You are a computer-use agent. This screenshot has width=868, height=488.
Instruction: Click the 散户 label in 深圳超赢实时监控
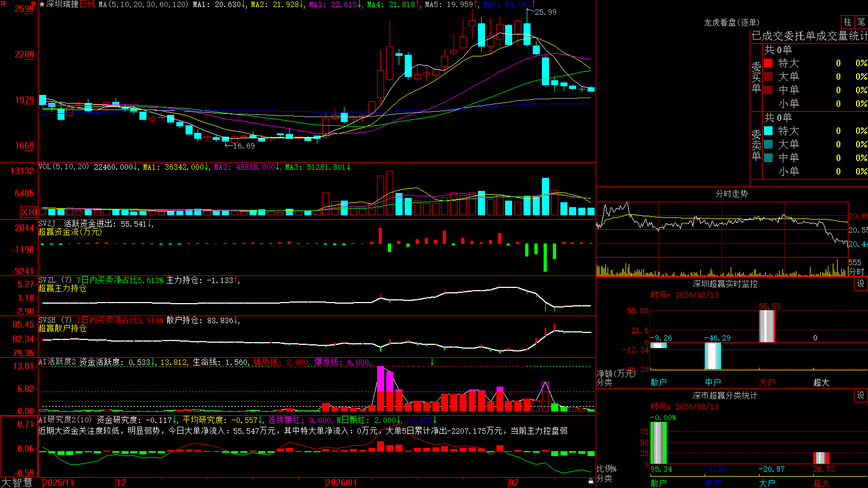coord(659,382)
